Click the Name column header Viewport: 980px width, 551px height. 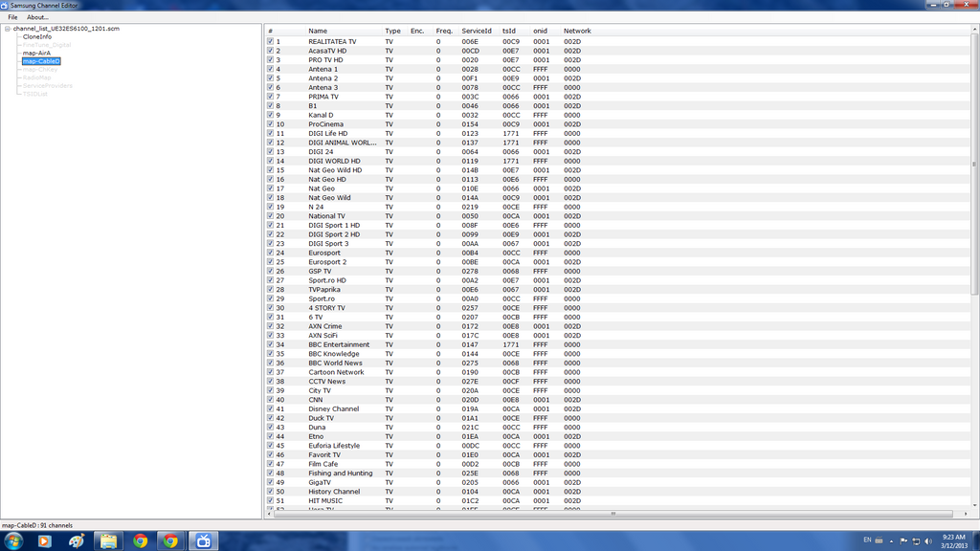click(x=318, y=31)
